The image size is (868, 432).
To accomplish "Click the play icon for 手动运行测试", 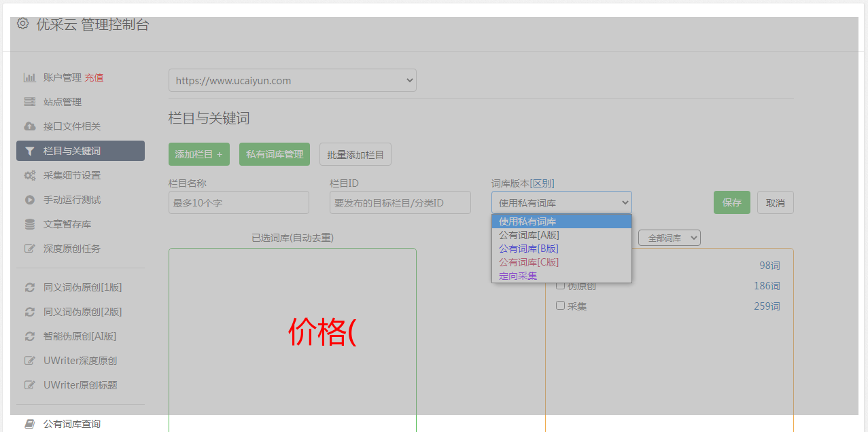I will click(30, 200).
